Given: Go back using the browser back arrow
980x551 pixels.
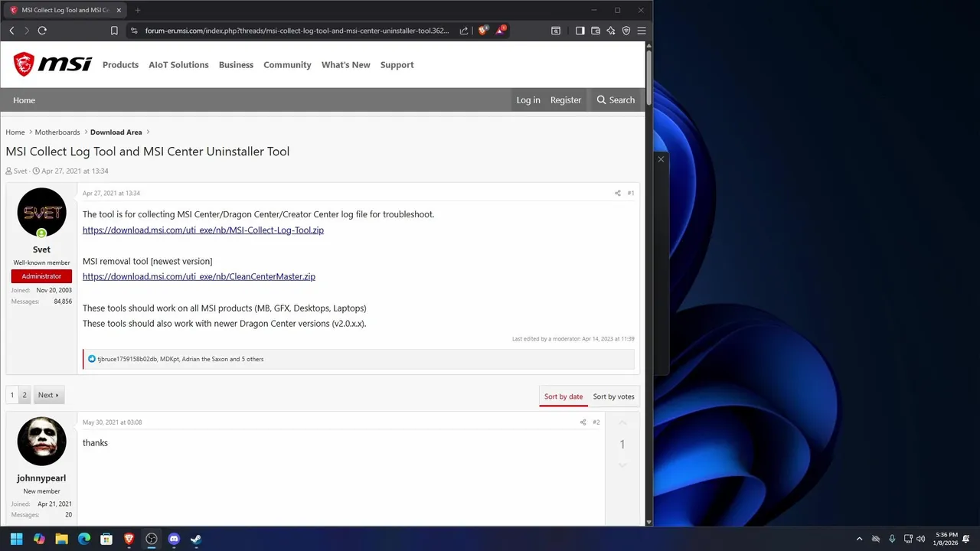Looking at the screenshot, I should tap(11, 31).
